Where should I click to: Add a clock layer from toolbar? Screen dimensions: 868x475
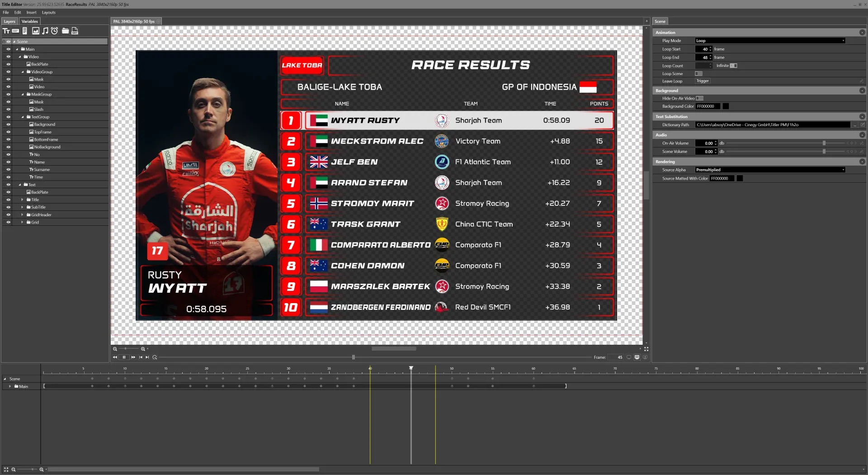(55, 31)
